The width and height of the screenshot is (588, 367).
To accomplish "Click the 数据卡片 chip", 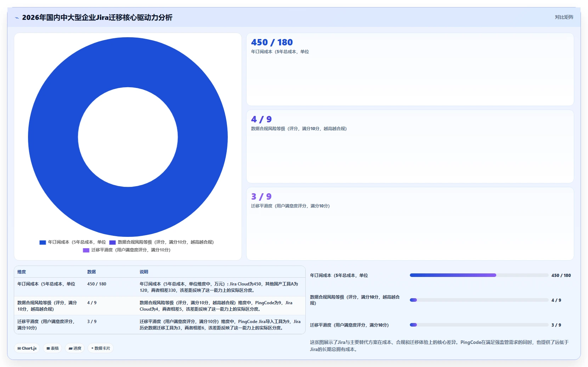I will tap(101, 348).
